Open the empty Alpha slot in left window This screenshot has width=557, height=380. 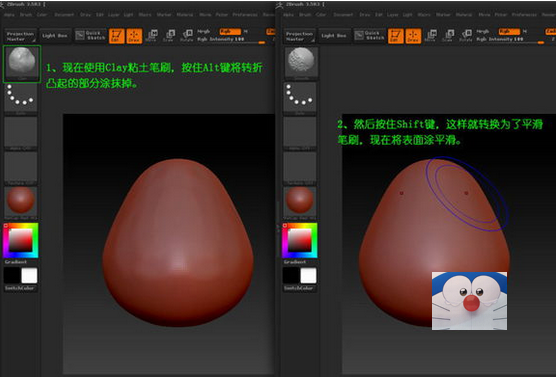21,133
